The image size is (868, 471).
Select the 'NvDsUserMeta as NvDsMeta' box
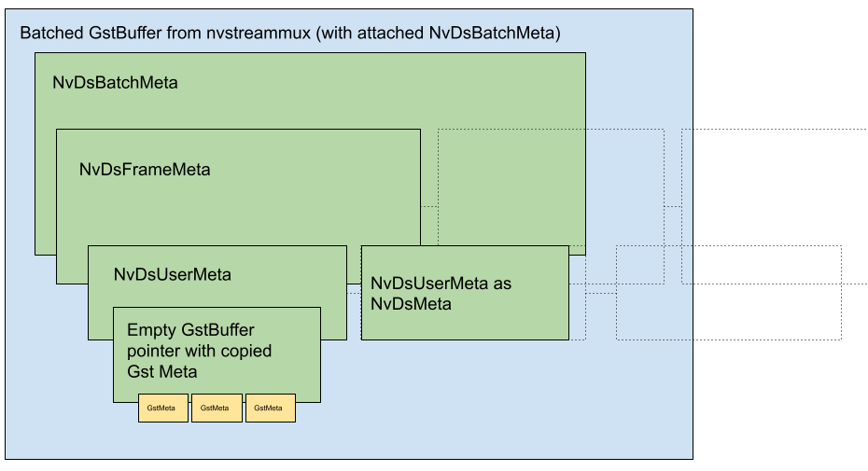tap(464, 293)
